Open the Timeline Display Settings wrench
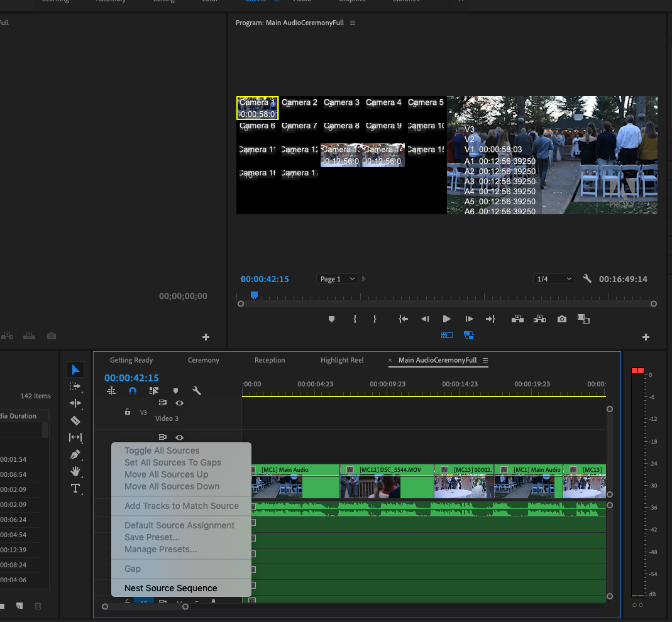Image resolution: width=672 pixels, height=622 pixels. (197, 391)
